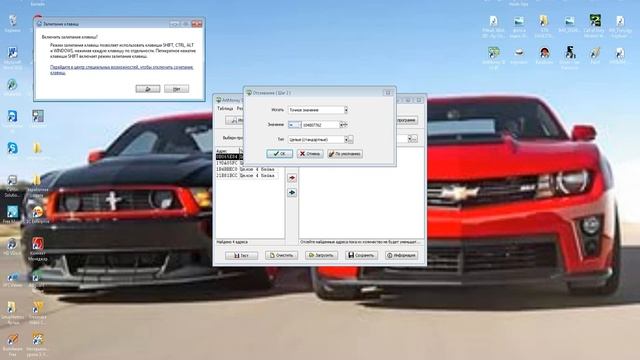Click the Адрес column header
Screen dimensions: 640x360
tap(227, 151)
